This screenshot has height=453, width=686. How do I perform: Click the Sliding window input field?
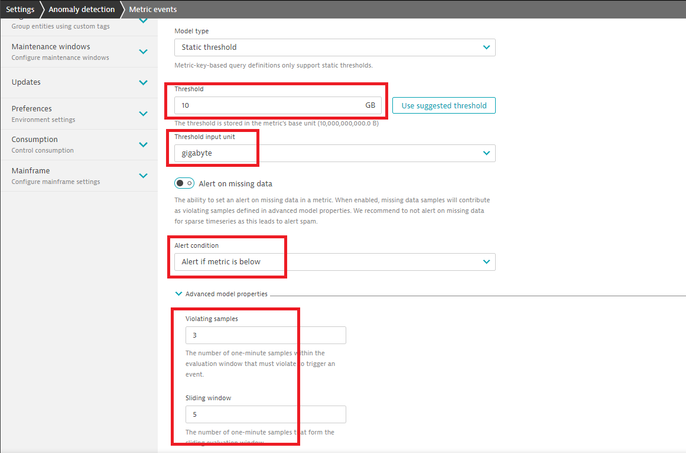point(265,414)
